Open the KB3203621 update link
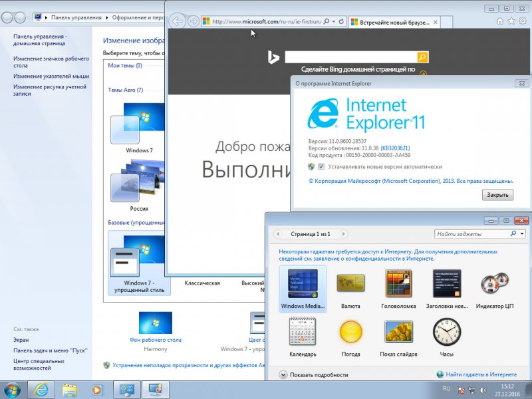Viewport: 532px width, 399px height. click(x=395, y=148)
